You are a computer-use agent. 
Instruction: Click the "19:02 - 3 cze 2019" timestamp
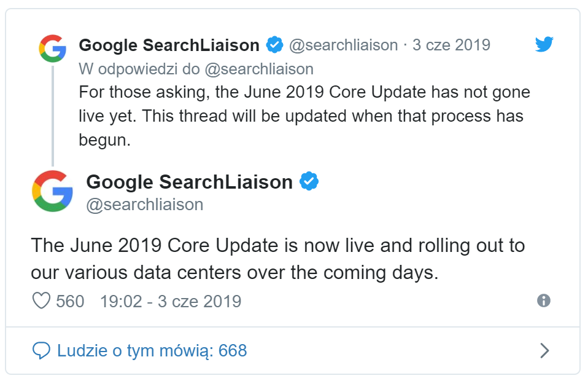pos(171,301)
